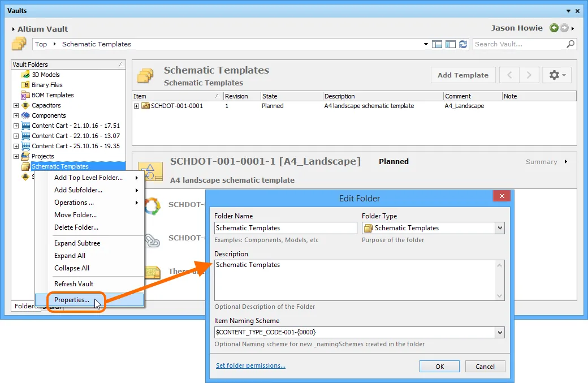Select the Binary Files folder icon
This screenshot has width=588, height=383.
coord(25,85)
